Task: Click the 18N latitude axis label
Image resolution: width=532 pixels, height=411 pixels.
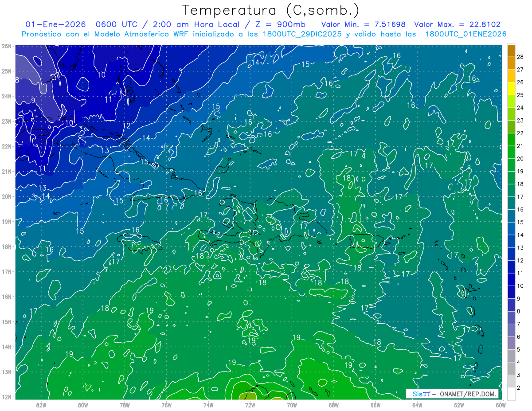Action: point(7,247)
